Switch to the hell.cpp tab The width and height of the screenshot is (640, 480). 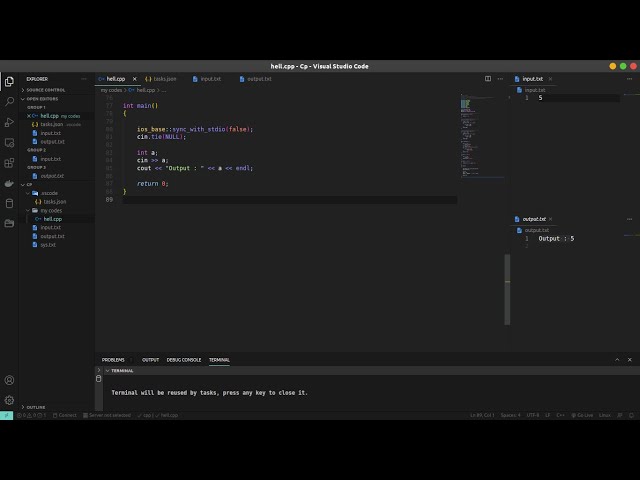[116, 79]
